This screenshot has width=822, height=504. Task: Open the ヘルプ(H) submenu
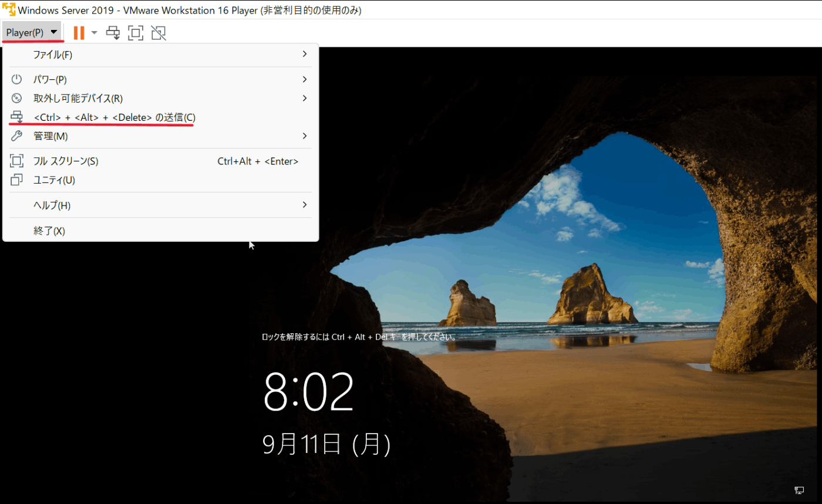161,205
